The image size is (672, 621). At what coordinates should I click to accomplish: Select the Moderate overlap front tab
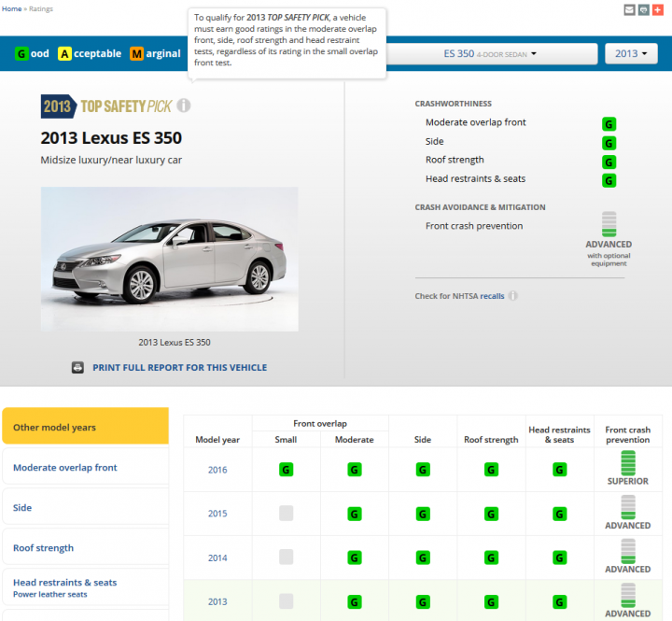[86, 467]
